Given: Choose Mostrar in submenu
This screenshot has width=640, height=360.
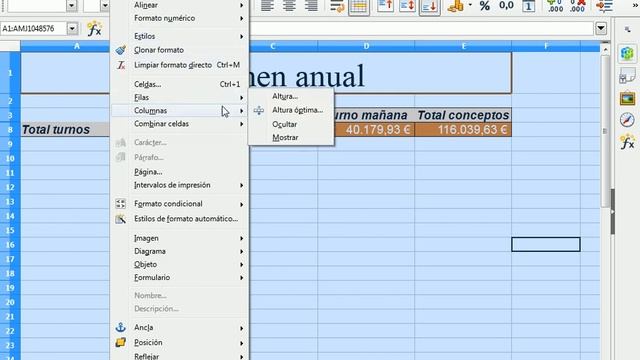Looking at the screenshot, I should click(x=291, y=138).
